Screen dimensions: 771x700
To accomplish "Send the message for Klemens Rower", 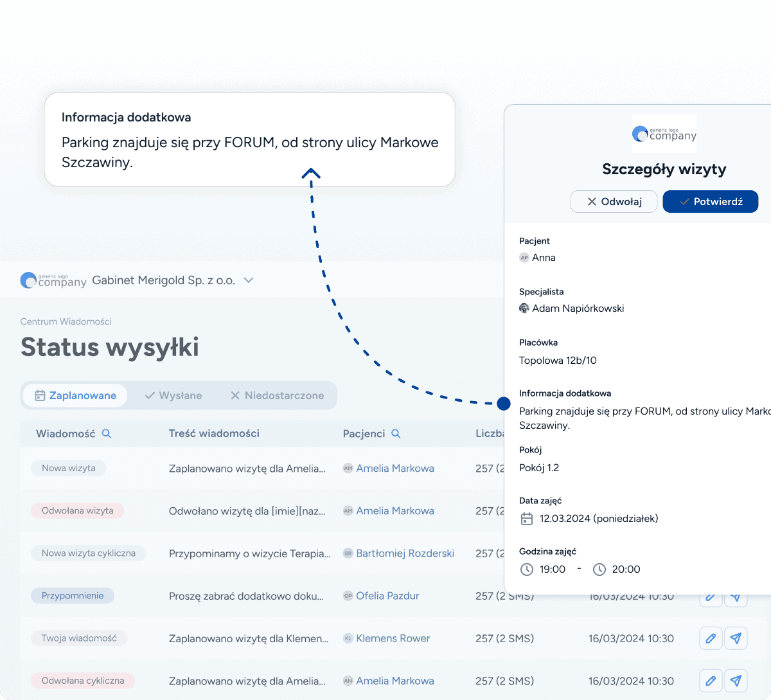I will (x=736, y=638).
